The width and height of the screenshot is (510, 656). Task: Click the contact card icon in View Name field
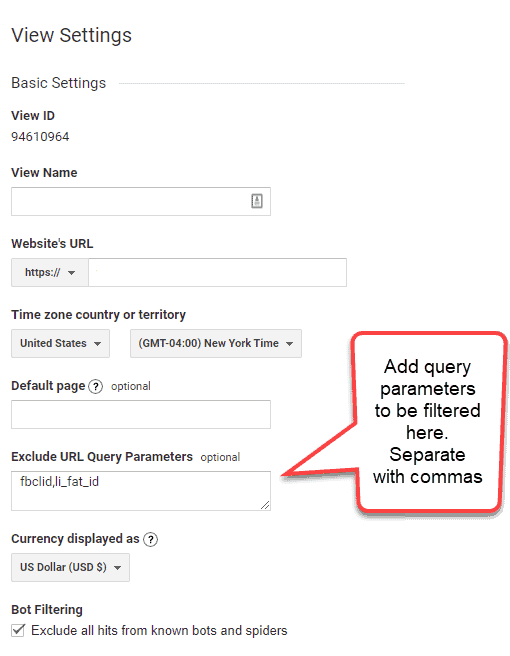(x=257, y=201)
